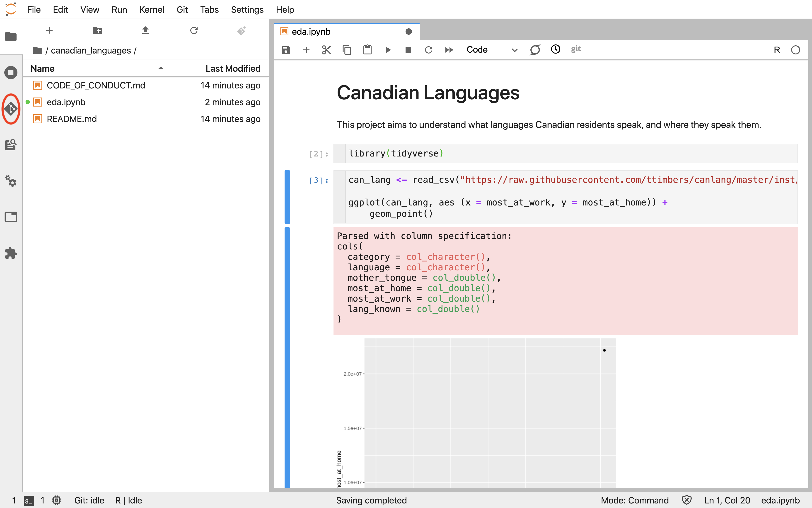Click the git toolbar button
This screenshot has width=812, height=508.
click(x=576, y=49)
